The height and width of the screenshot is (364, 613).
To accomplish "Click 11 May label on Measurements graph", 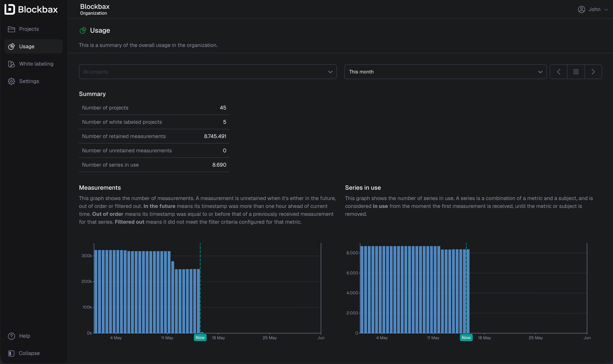I will [167, 338].
